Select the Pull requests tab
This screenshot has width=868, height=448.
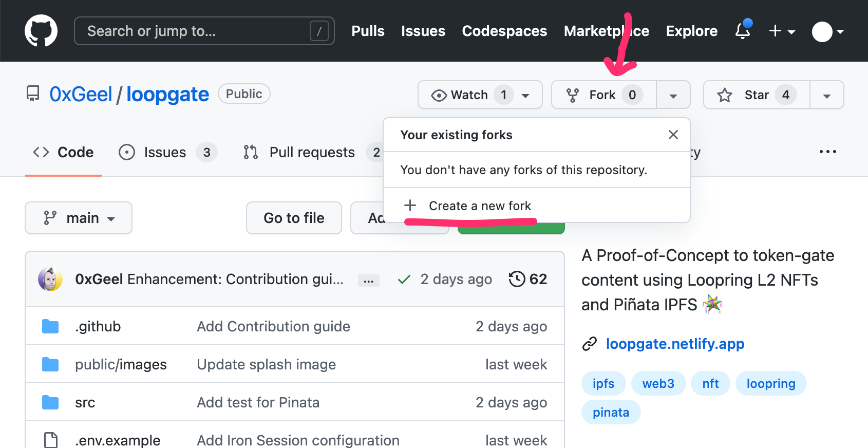click(x=312, y=152)
